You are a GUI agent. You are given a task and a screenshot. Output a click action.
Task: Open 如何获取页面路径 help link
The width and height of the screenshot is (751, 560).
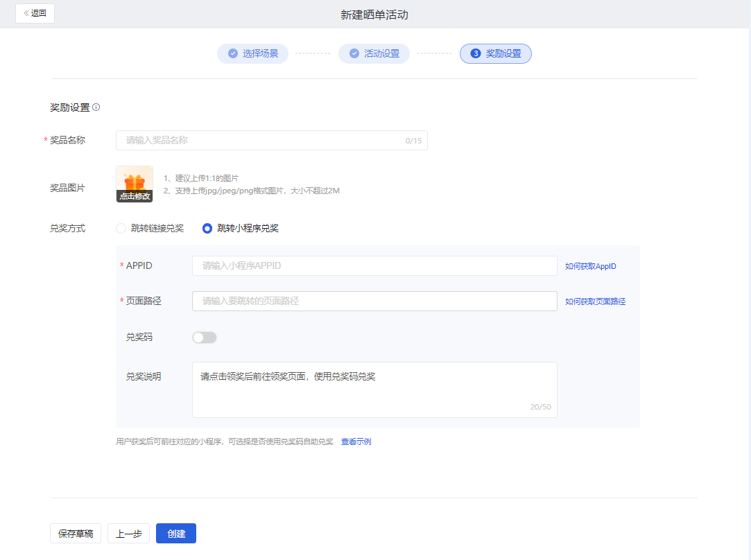click(x=596, y=301)
